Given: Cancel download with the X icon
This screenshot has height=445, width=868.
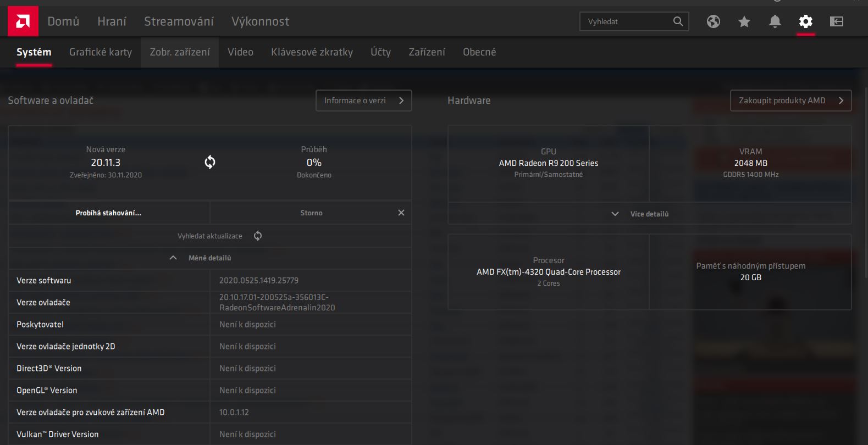Looking at the screenshot, I should tap(401, 213).
